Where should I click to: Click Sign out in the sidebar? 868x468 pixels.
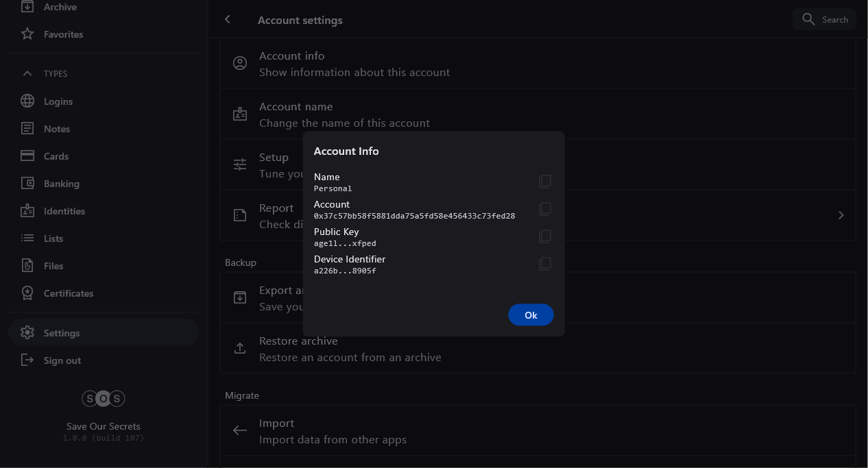(x=62, y=360)
